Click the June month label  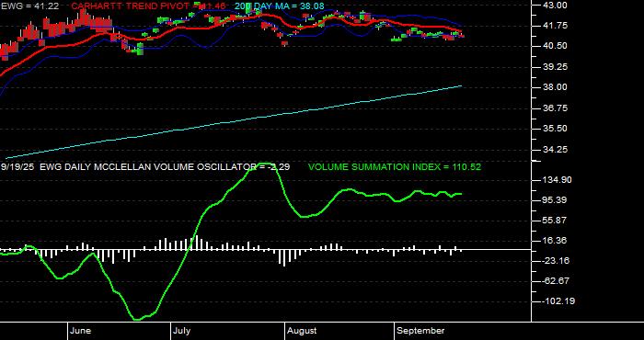81,331
